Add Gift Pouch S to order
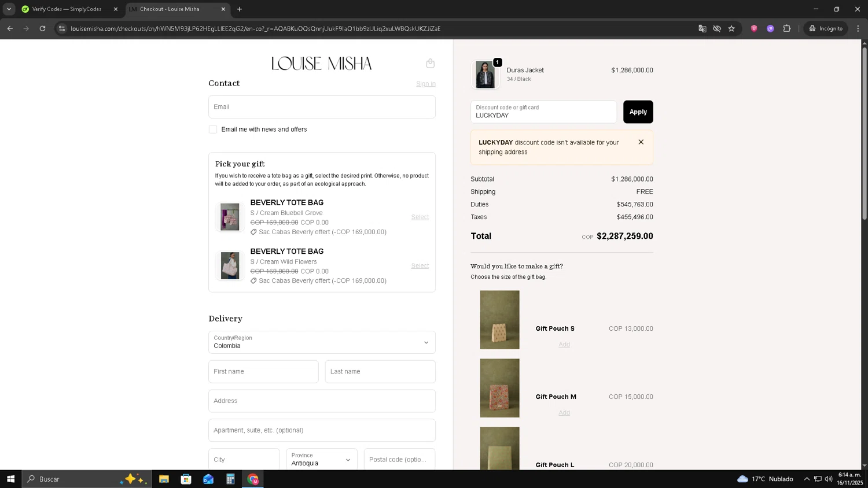868x488 pixels. point(564,345)
